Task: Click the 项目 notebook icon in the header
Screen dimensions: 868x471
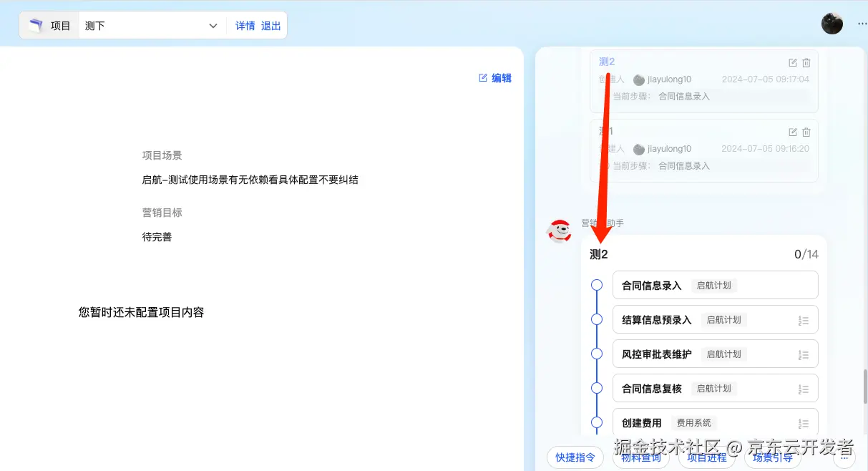Action: (x=36, y=24)
